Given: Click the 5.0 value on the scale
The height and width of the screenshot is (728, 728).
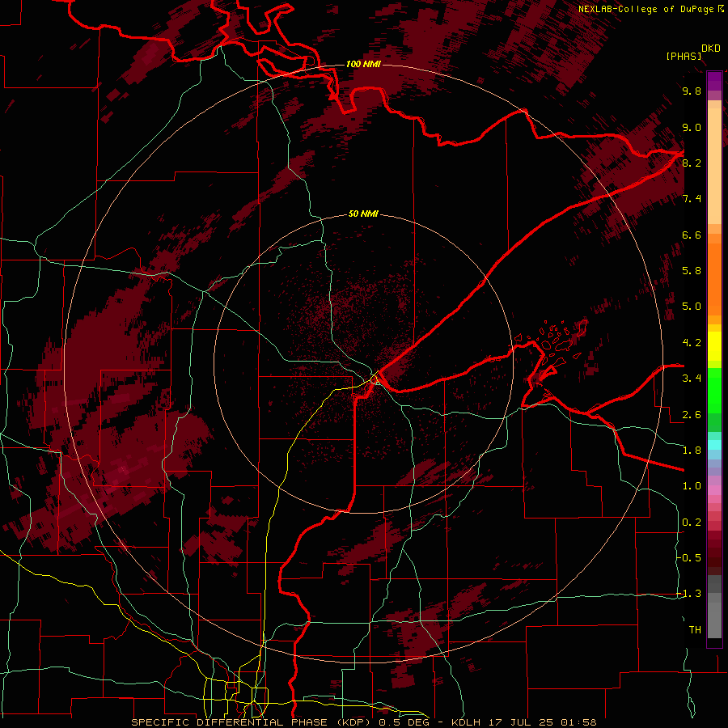Looking at the screenshot, I should [x=692, y=307].
